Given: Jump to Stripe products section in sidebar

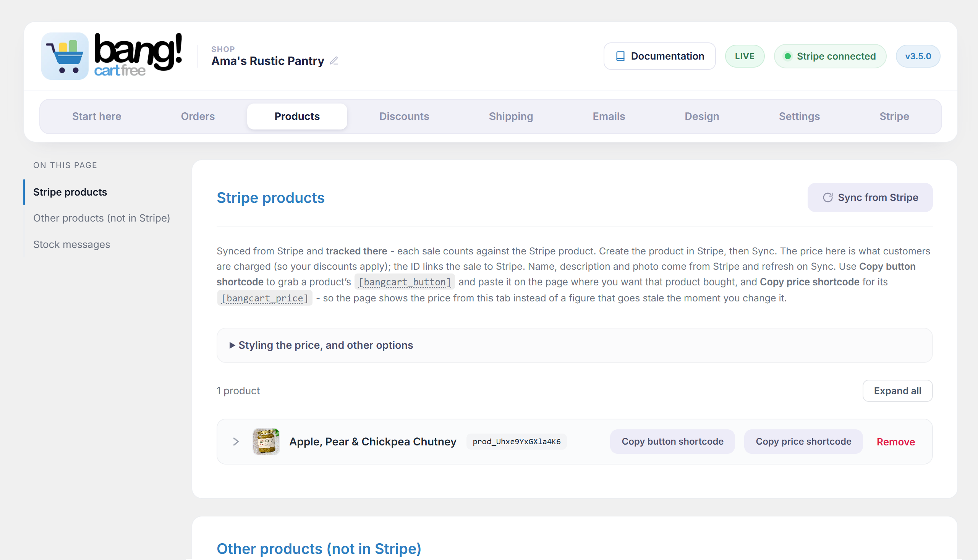Looking at the screenshot, I should pos(70,192).
